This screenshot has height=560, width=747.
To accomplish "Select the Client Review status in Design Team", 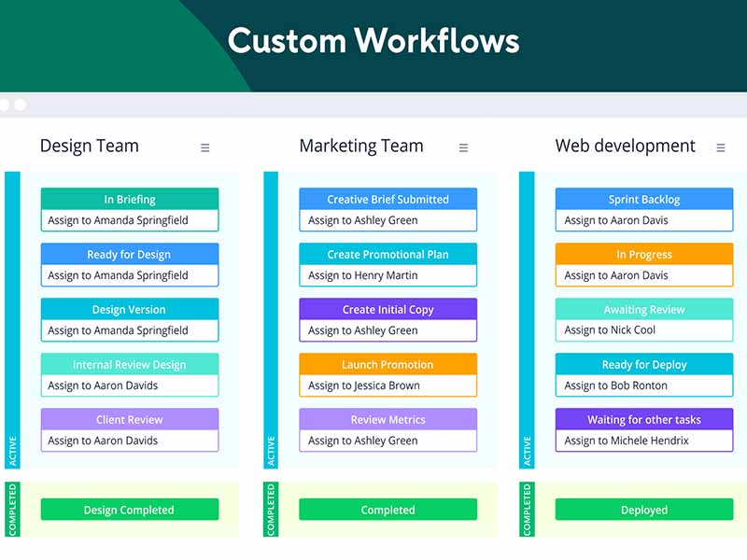I will 130,419.
